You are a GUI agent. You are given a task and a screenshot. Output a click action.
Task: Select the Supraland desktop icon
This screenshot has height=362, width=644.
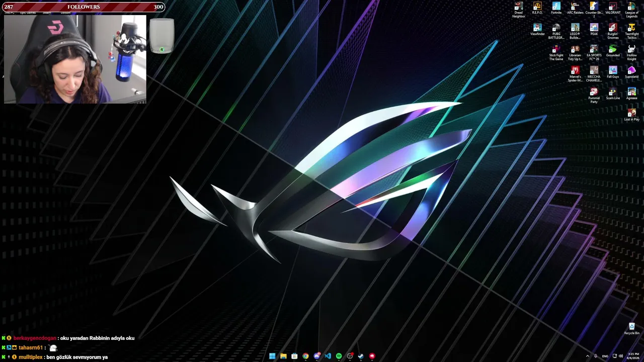pyautogui.click(x=632, y=72)
